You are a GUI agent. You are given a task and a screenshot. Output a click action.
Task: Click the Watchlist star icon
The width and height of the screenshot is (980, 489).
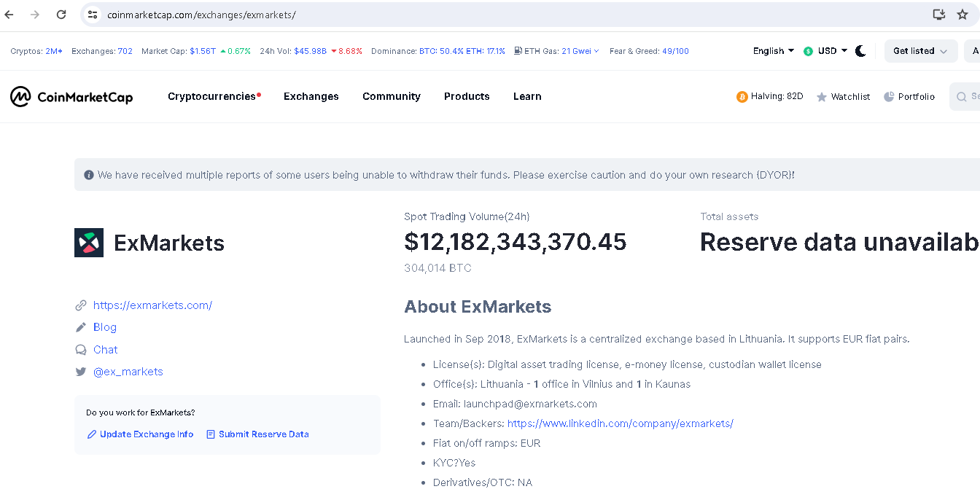(822, 97)
